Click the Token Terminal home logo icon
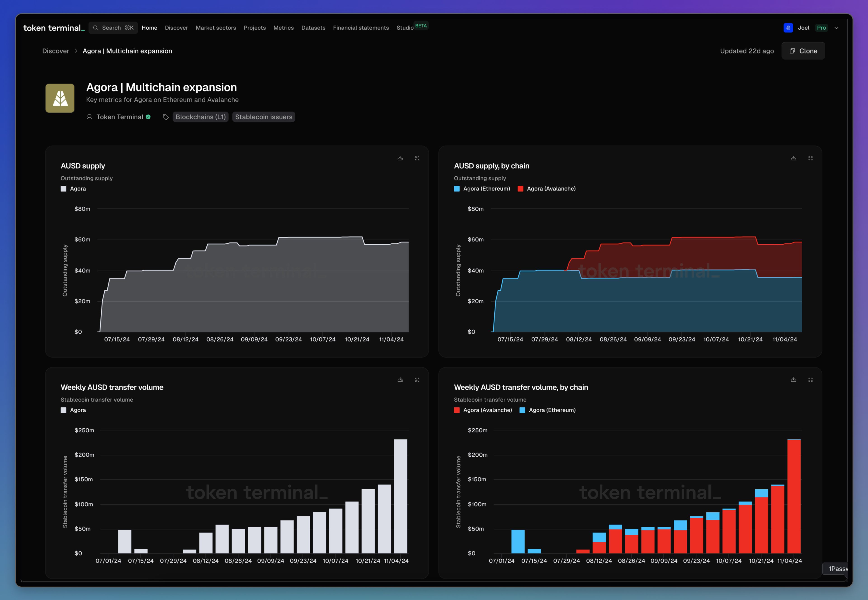The width and height of the screenshot is (868, 600). coord(53,28)
